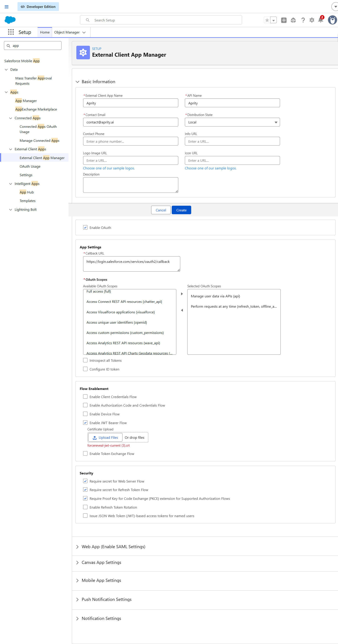Check Introspect all Tokens
This screenshot has height=644, width=338.
tap(85, 360)
